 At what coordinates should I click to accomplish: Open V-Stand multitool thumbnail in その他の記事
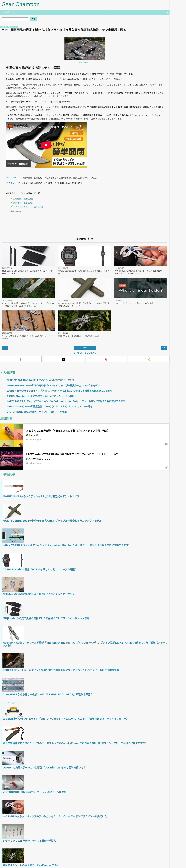pos(28,320)
